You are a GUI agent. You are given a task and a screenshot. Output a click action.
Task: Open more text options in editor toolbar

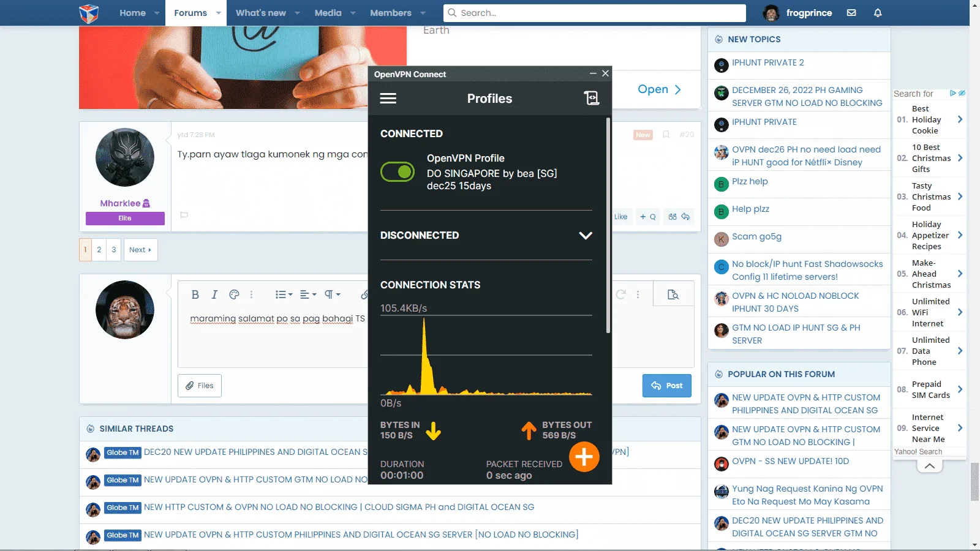[x=251, y=294]
